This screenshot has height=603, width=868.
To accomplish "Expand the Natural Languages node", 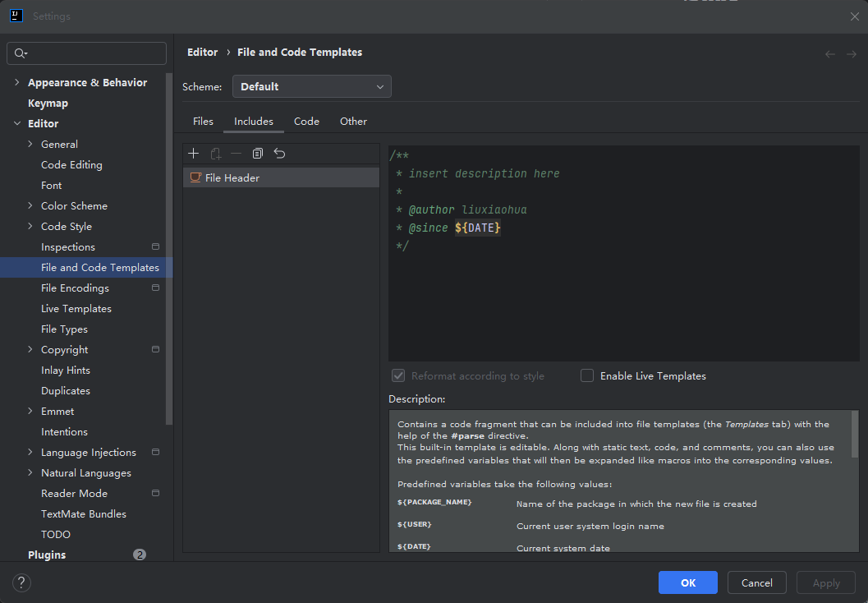I will pyautogui.click(x=30, y=472).
